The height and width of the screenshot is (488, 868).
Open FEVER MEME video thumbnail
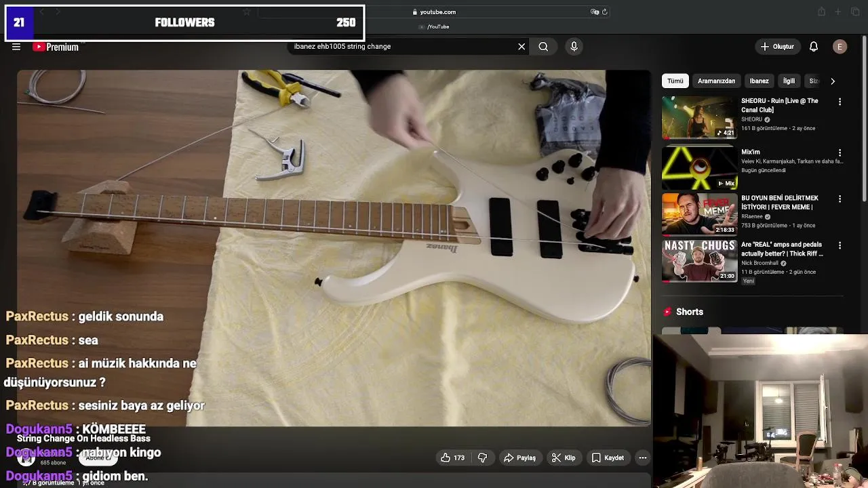[699, 214]
